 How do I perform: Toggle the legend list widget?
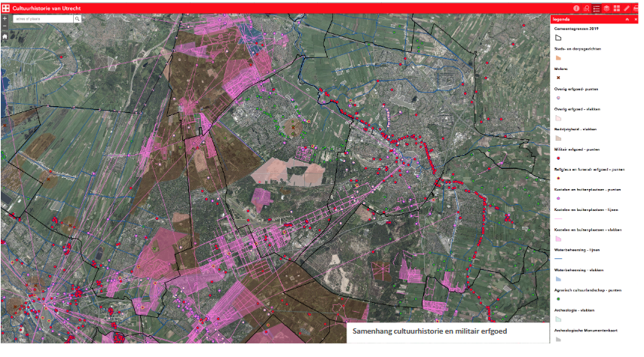pyautogui.click(x=597, y=8)
